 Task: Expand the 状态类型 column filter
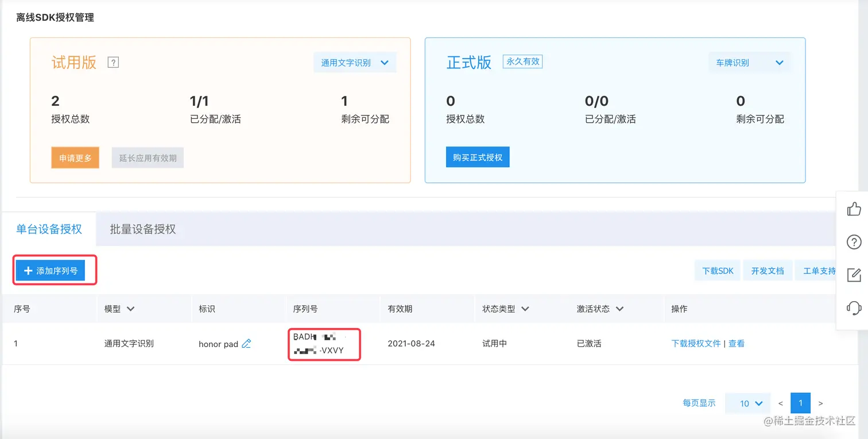[x=525, y=309]
